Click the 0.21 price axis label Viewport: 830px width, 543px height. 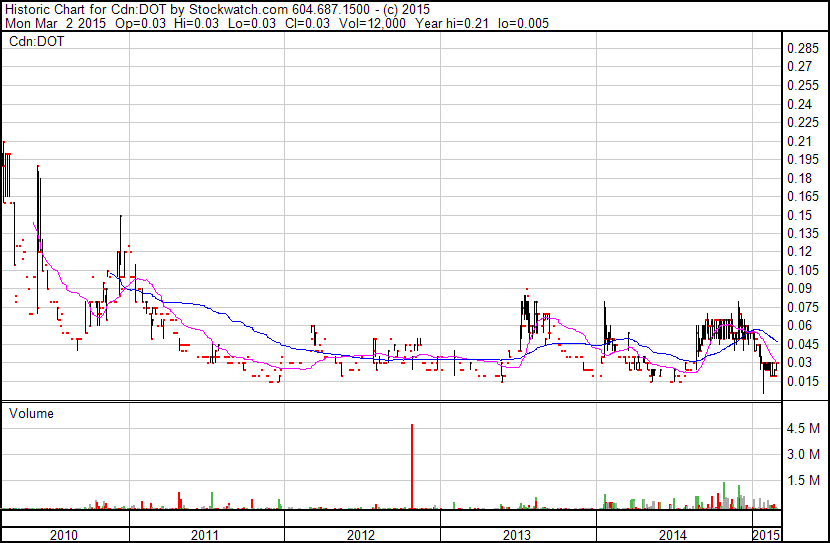coord(800,141)
